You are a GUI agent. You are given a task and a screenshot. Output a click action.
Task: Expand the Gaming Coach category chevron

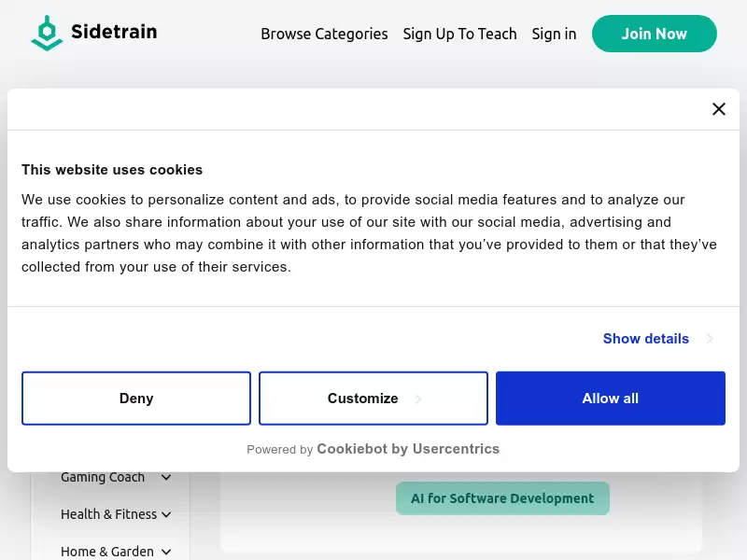coord(166,477)
